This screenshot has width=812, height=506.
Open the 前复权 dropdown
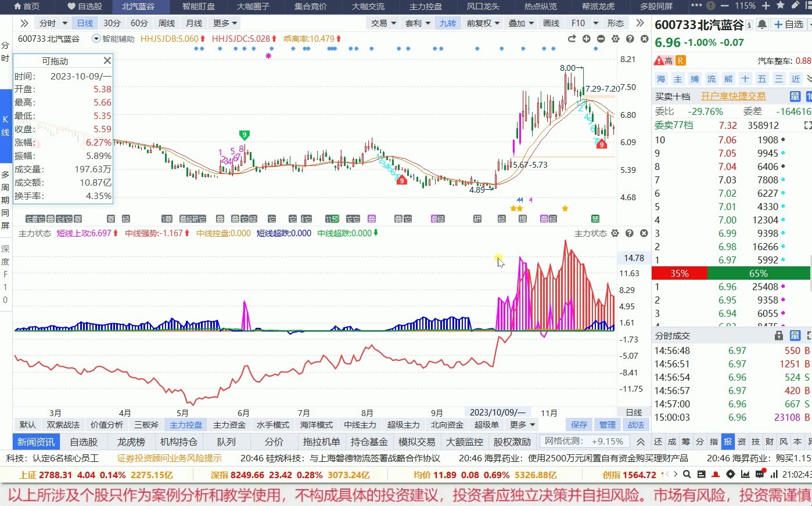click(483, 23)
